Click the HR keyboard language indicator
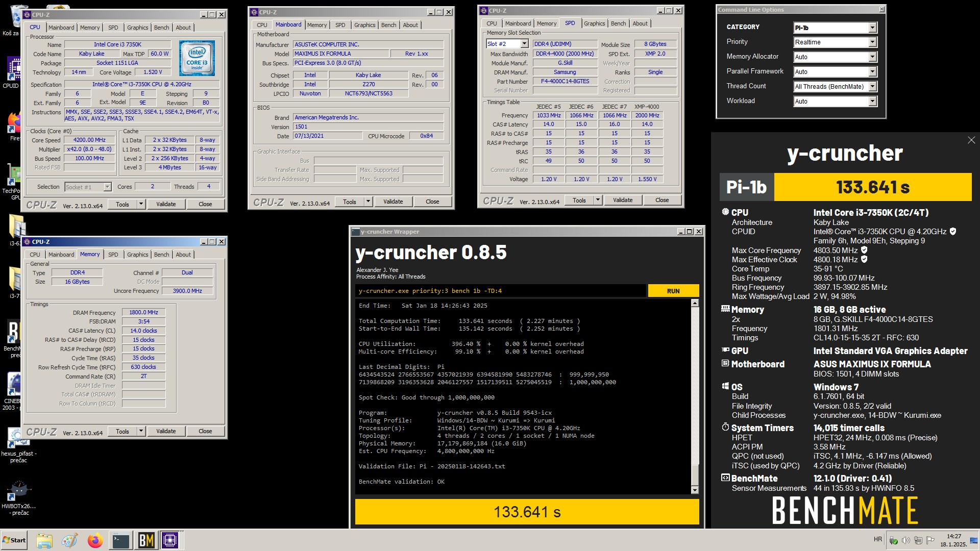 pyautogui.click(x=877, y=539)
